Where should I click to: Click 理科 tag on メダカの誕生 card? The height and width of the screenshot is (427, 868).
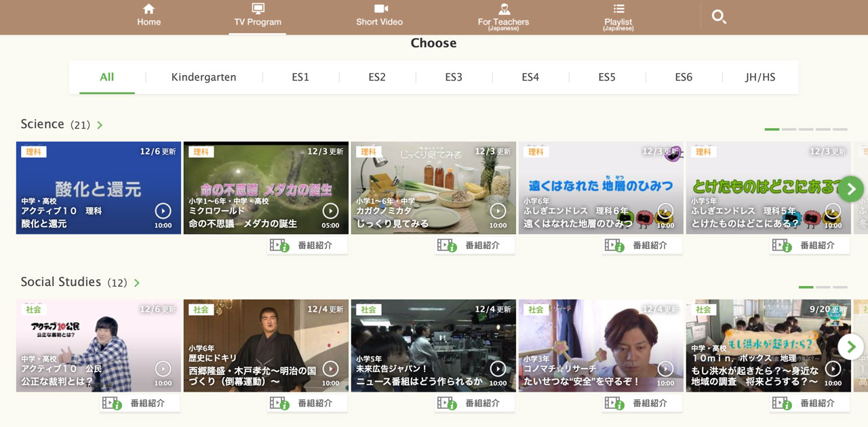201,152
